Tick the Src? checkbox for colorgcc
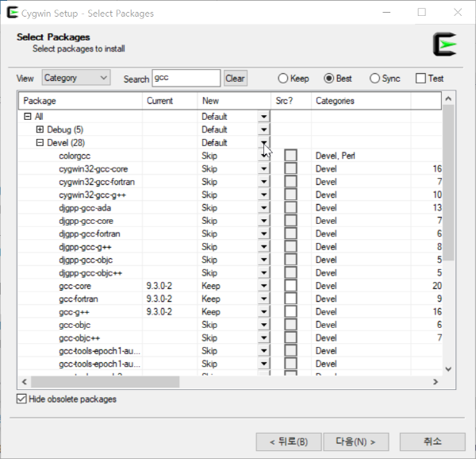The image size is (476, 459). tap(290, 155)
